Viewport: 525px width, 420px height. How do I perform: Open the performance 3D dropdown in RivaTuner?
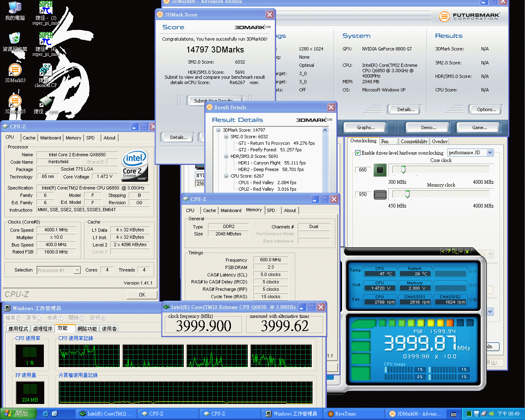pos(490,153)
